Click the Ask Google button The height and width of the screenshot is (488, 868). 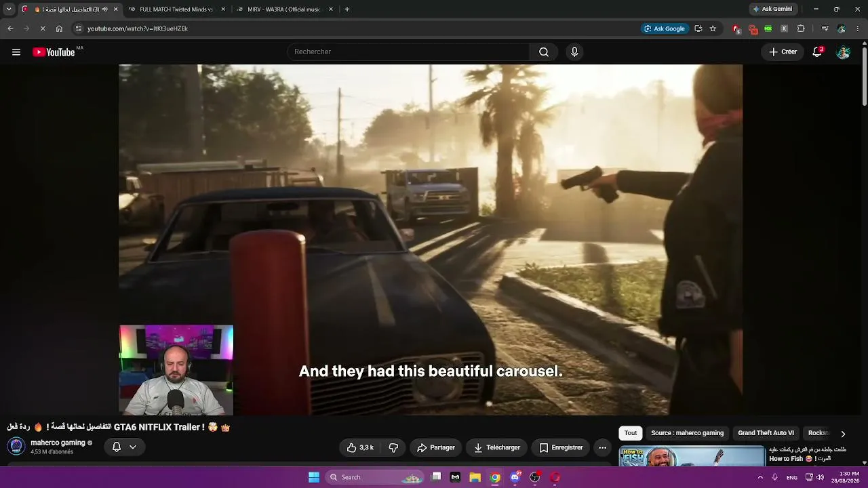click(665, 28)
